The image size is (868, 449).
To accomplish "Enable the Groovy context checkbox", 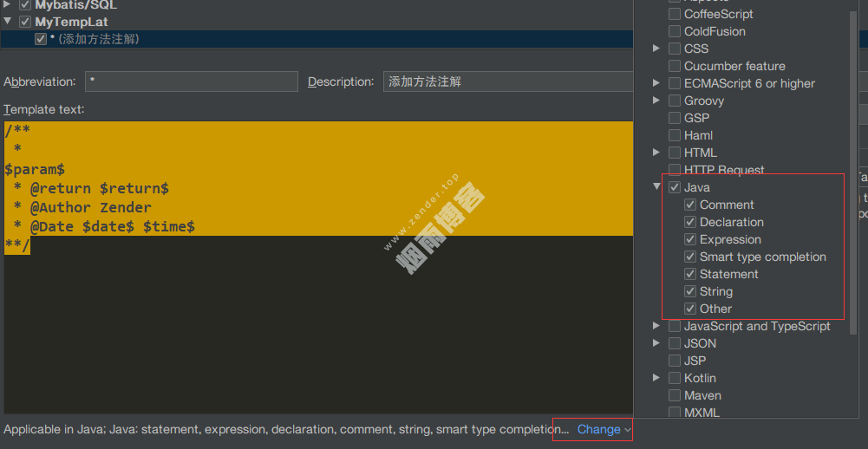I will (x=675, y=101).
